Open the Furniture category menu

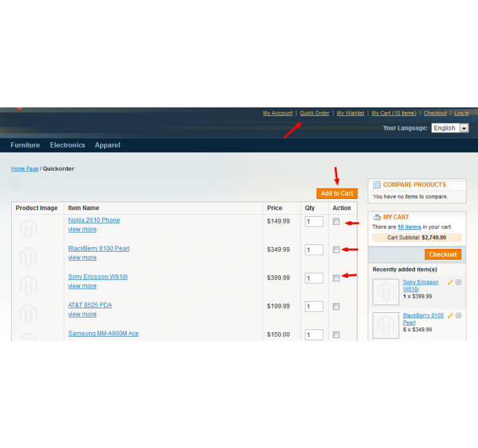[25, 145]
